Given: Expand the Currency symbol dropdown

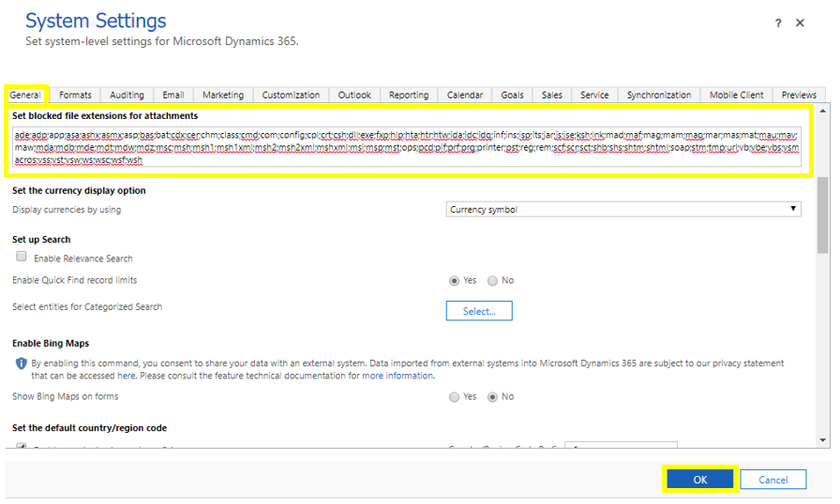Looking at the screenshot, I should (623, 209).
